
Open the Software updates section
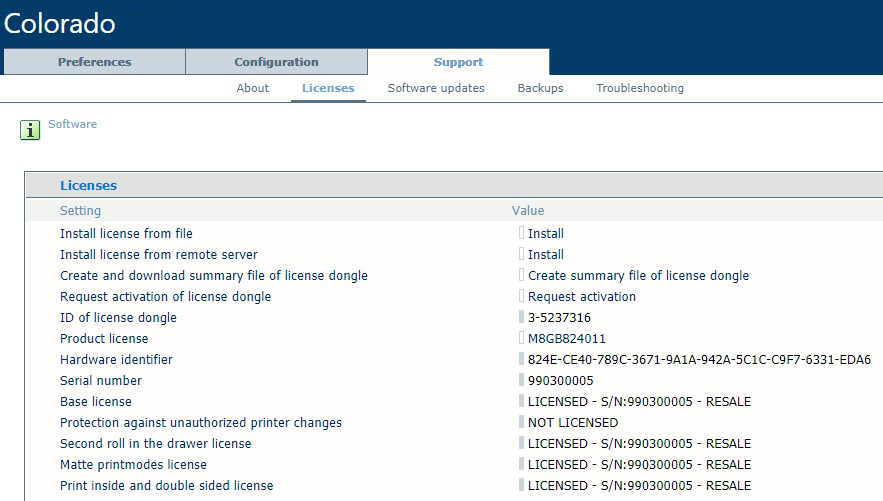pos(436,88)
